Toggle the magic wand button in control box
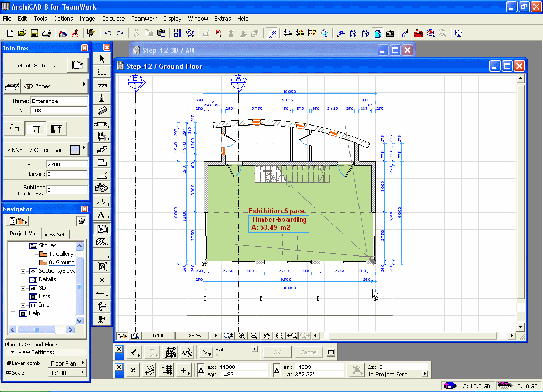The image size is (543, 392). click(187, 352)
